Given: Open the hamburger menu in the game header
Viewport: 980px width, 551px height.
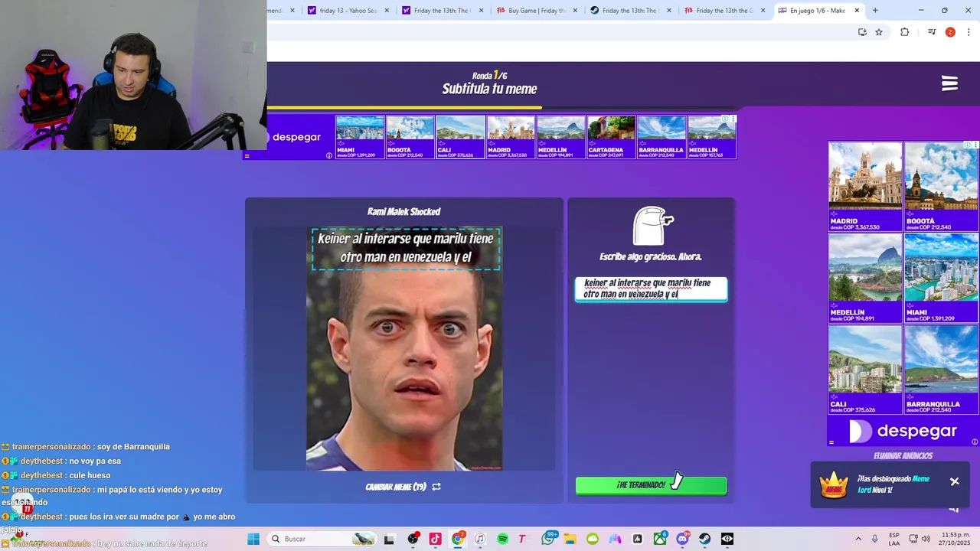Looking at the screenshot, I should pos(949,83).
